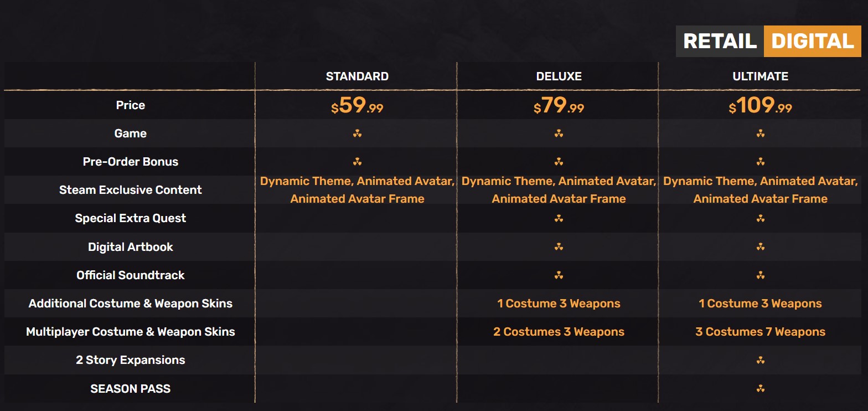Click the Standard edition Game checkmark icon

click(357, 133)
